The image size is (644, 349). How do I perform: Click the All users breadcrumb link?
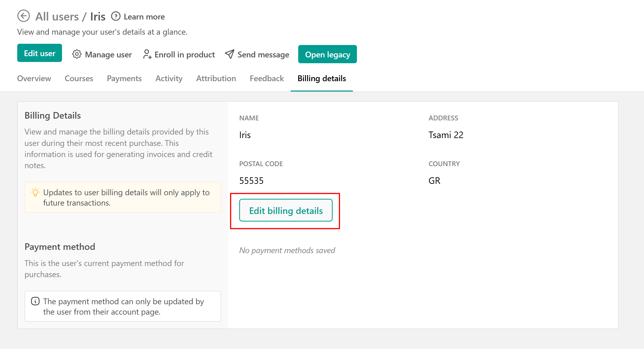point(57,17)
